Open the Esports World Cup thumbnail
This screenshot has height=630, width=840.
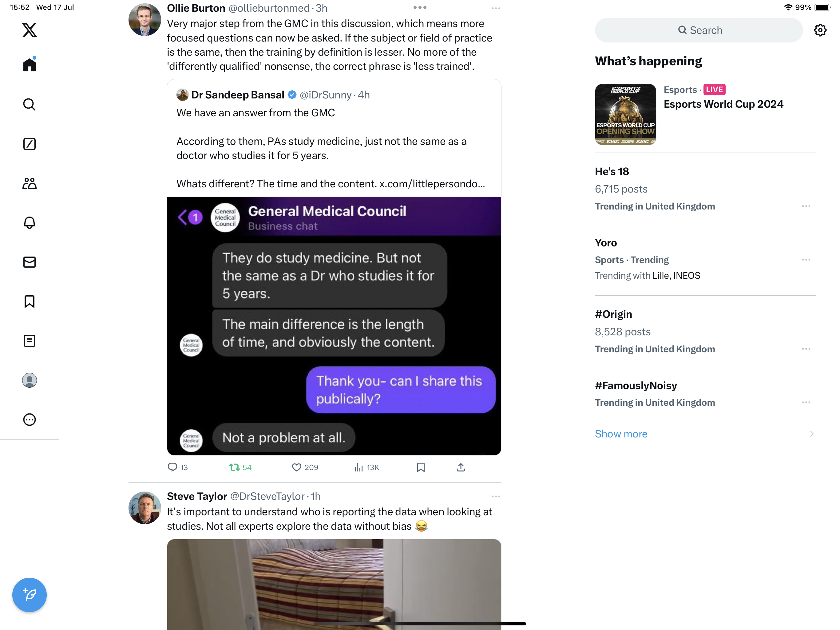pos(625,114)
